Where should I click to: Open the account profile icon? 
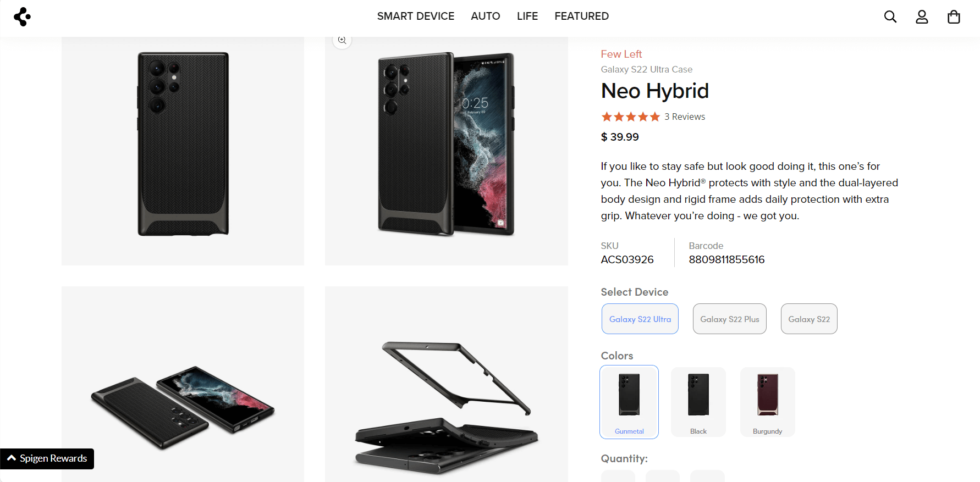click(x=922, y=16)
